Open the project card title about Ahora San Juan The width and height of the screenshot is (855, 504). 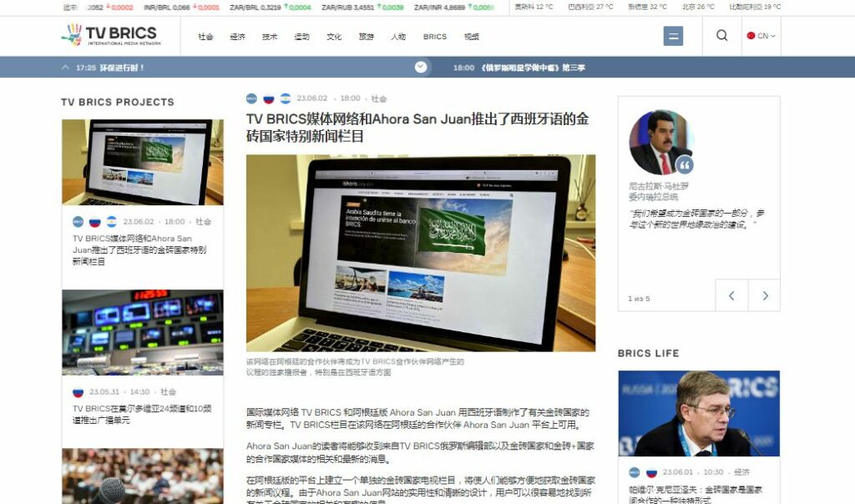pos(139,250)
